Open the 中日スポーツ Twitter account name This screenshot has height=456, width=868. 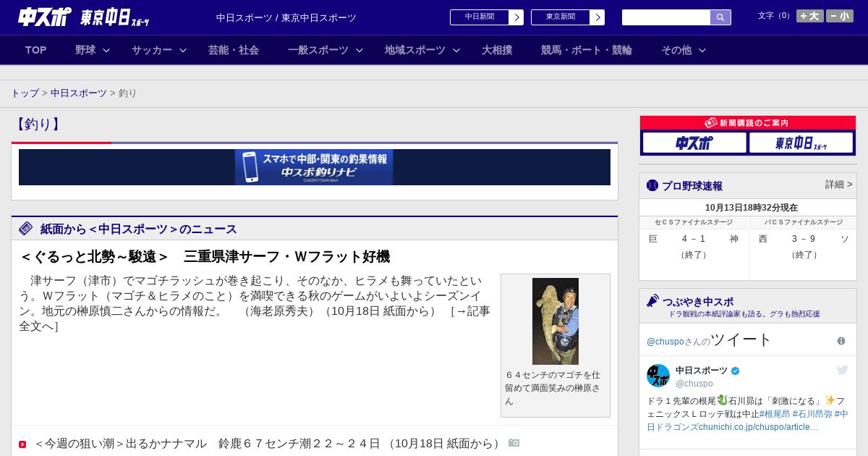[702, 371]
